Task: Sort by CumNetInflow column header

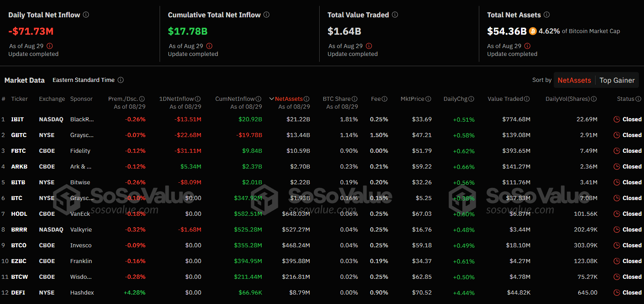Action: click(235, 99)
